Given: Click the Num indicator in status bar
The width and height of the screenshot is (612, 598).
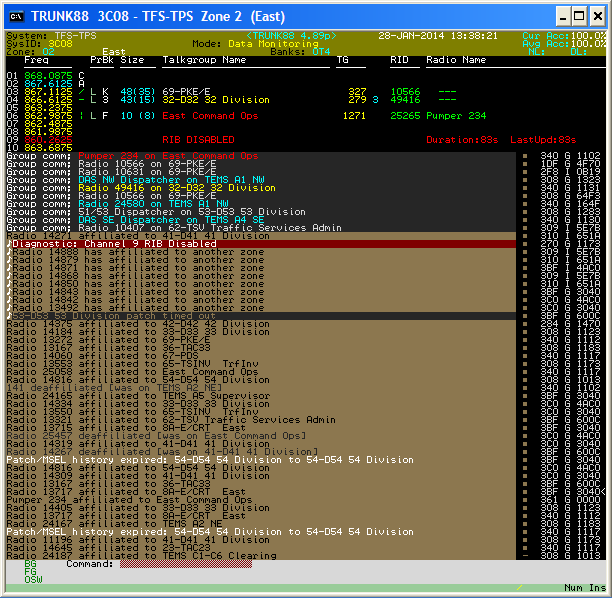Looking at the screenshot, I should [573, 587].
